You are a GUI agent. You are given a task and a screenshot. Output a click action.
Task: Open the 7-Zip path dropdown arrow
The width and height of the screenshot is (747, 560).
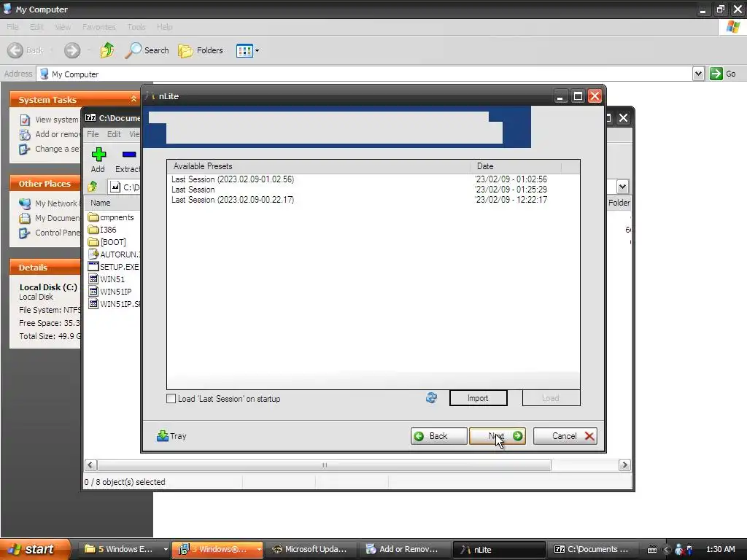pyautogui.click(x=622, y=187)
